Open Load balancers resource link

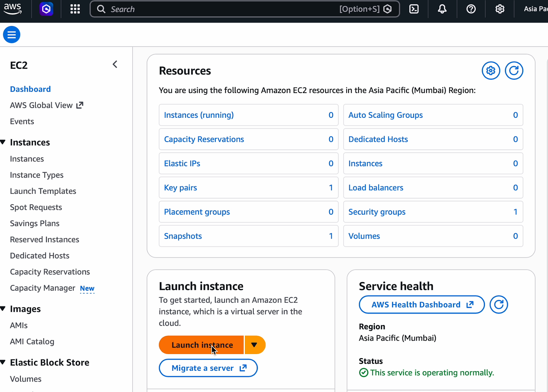[x=376, y=188]
